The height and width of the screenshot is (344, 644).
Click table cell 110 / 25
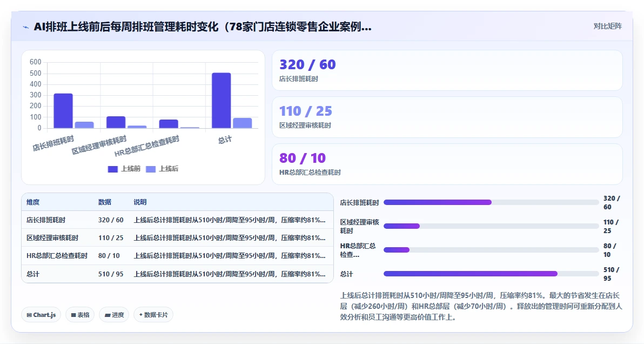(111, 237)
